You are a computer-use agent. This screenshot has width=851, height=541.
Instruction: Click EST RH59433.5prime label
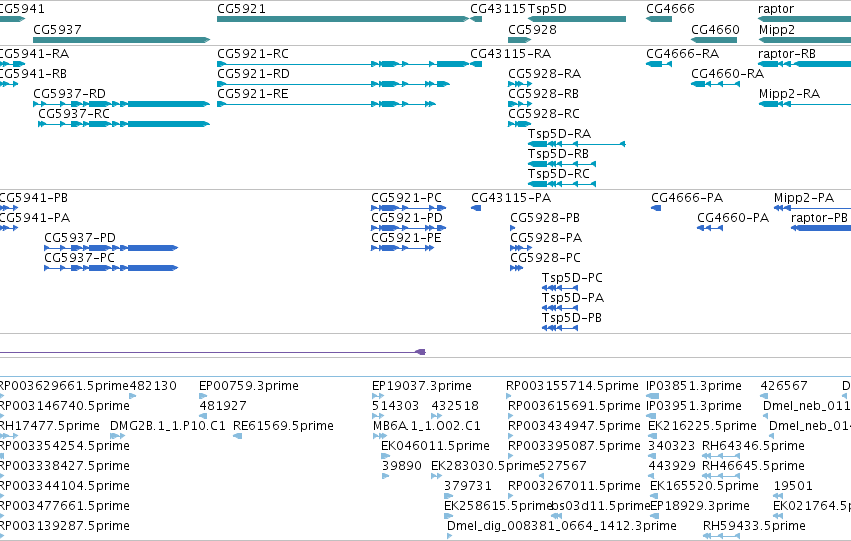coord(754,526)
